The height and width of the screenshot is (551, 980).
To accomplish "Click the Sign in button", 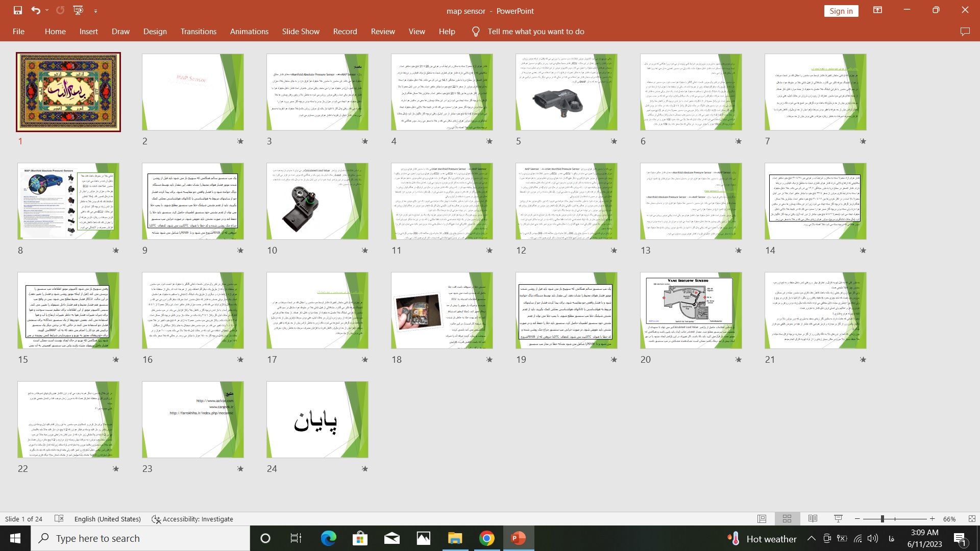I will 841,11.
